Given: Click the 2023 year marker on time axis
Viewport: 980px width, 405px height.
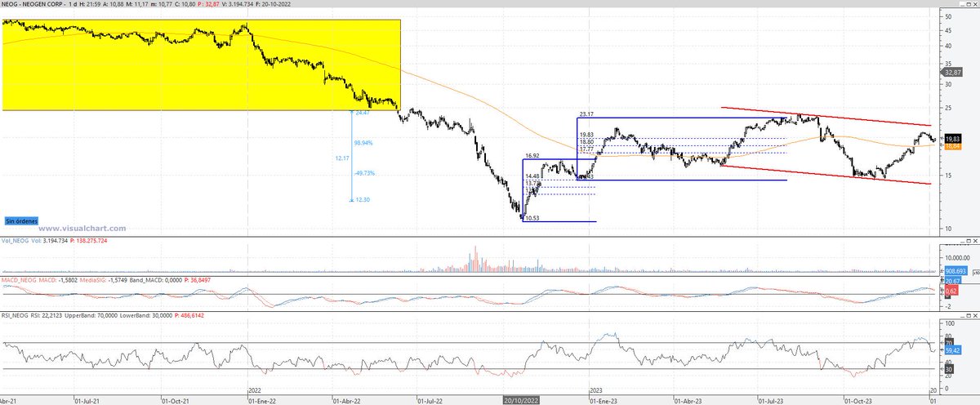Looking at the screenshot, I should coord(596,392).
